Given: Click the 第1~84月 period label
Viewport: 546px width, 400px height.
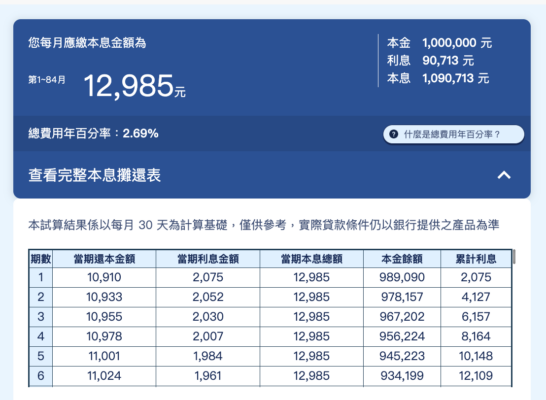Looking at the screenshot, I should 47,80.
